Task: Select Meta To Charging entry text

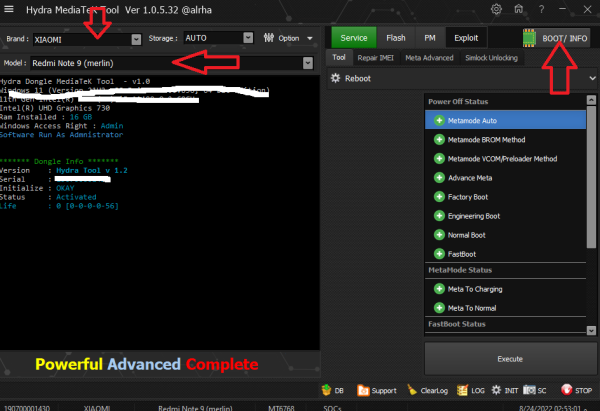Action: tap(475, 289)
